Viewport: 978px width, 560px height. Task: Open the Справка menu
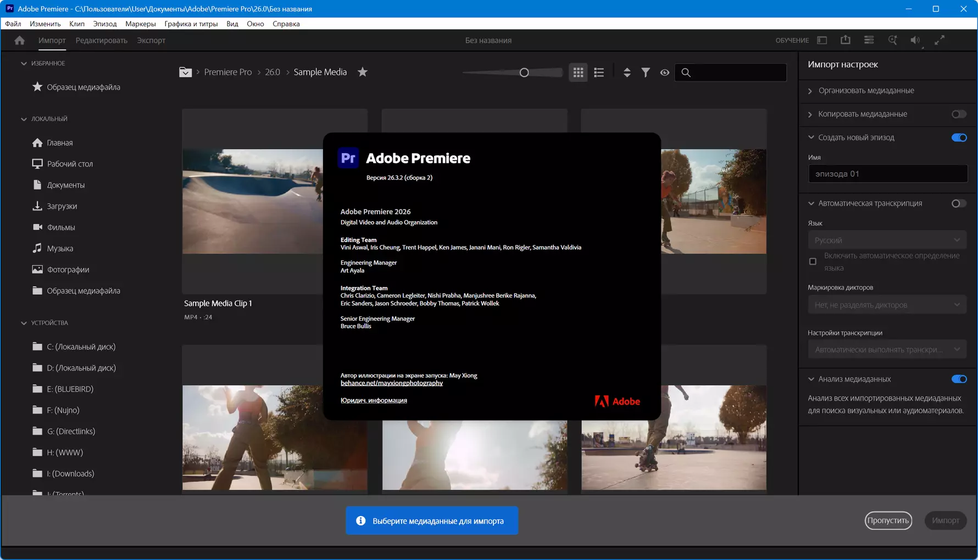click(x=286, y=24)
